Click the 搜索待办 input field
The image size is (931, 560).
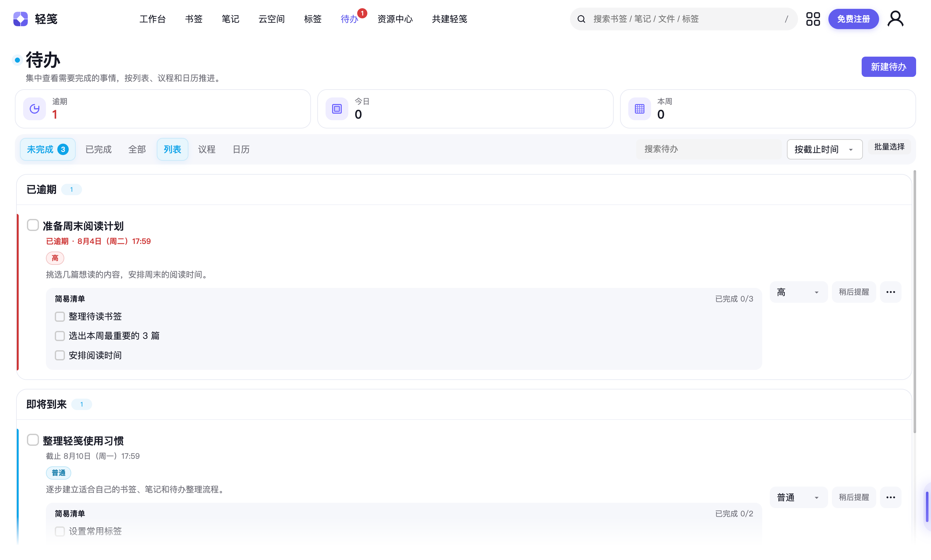[x=709, y=149]
